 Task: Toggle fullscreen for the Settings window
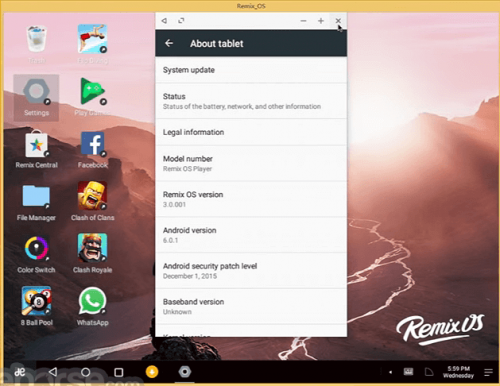pos(181,21)
